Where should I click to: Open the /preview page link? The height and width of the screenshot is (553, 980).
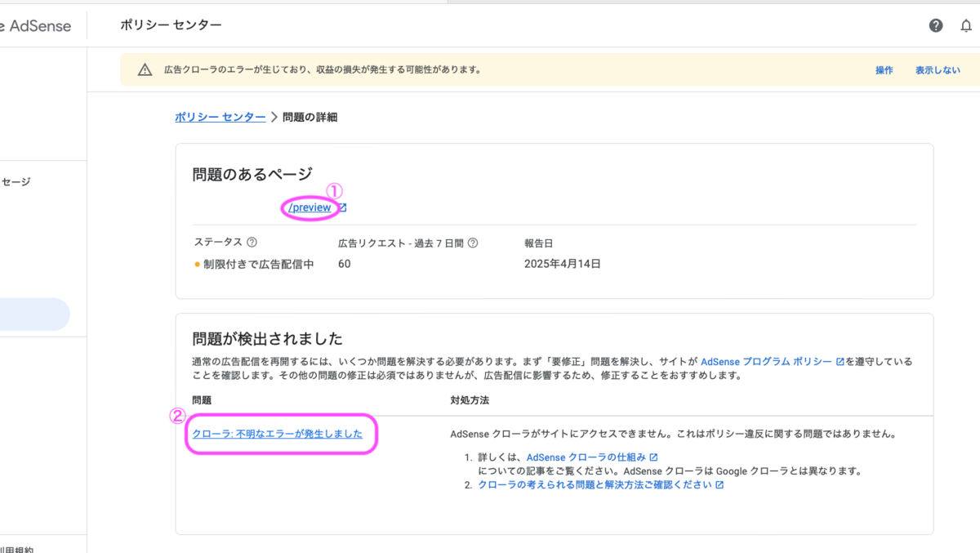click(310, 207)
